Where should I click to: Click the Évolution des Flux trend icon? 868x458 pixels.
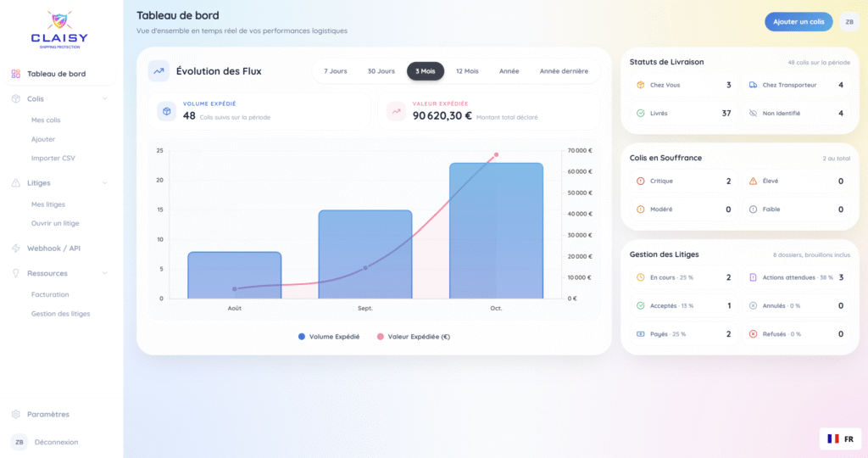[159, 71]
